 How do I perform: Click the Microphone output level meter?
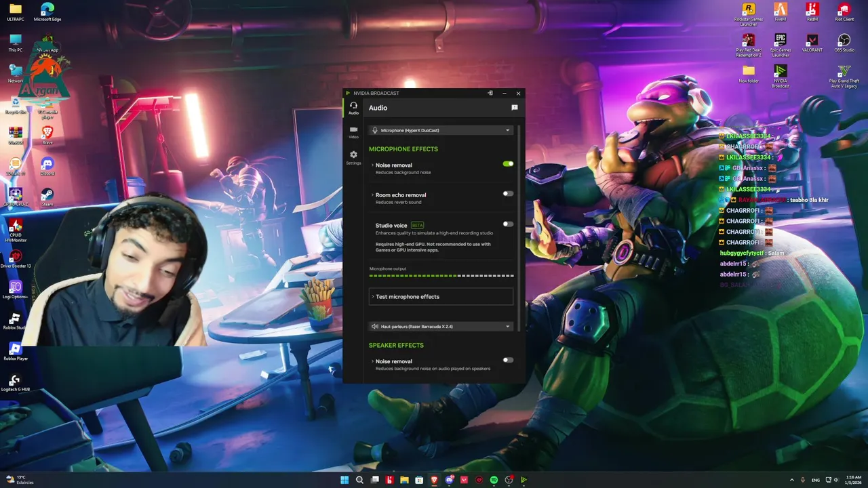pyautogui.click(x=441, y=276)
